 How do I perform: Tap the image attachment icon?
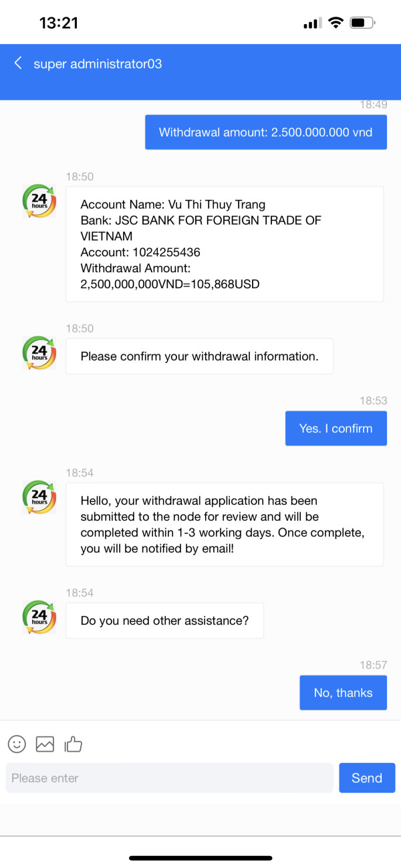tap(45, 744)
